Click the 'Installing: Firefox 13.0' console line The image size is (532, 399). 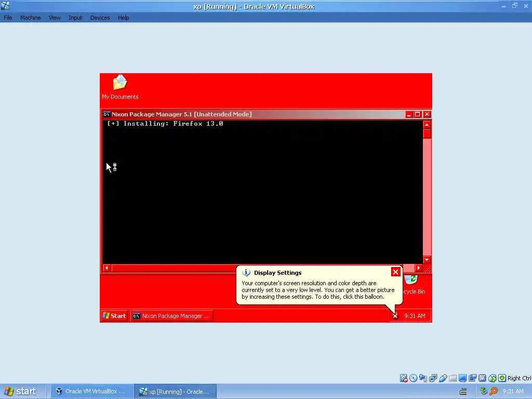pyautogui.click(x=165, y=124)
